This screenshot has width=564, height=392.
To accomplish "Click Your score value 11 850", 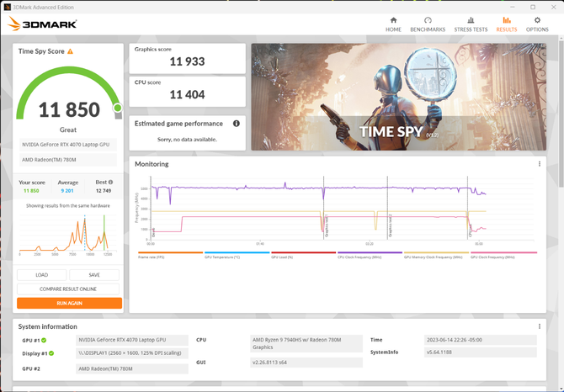I will (x=31, y=191).
